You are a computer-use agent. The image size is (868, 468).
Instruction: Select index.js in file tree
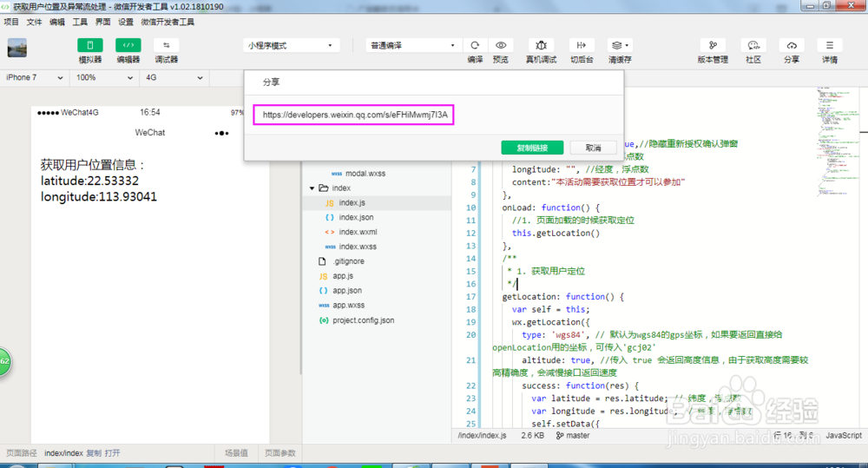352,202
